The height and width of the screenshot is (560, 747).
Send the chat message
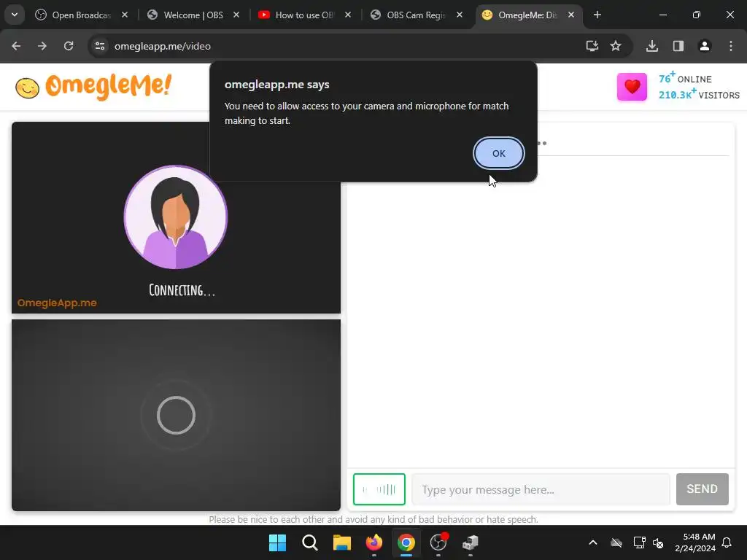coord(703,489)
